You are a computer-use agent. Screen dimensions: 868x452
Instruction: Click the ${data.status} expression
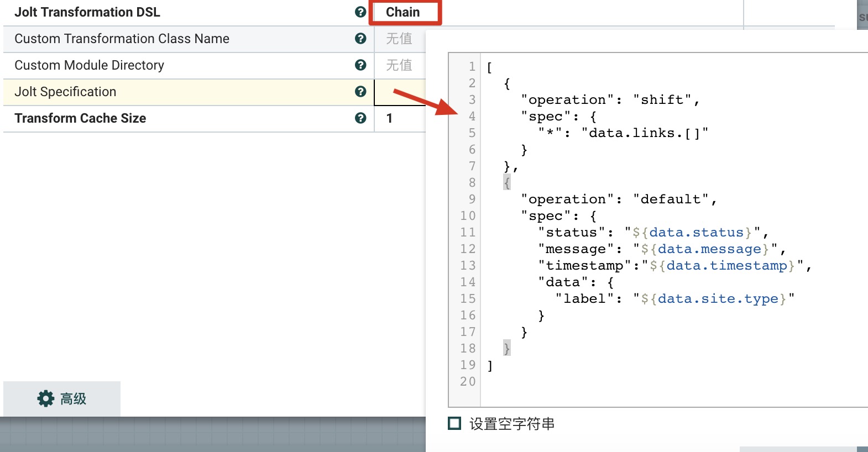[692, 233]
